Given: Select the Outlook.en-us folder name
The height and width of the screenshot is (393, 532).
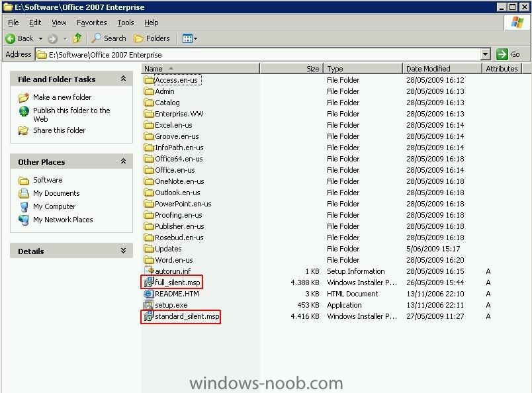Looking at the screenshot, I should click(x=177, y=193).
